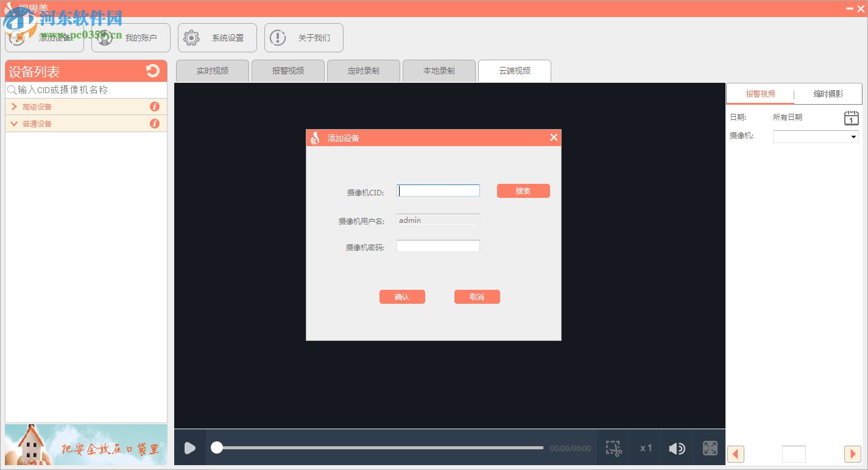
Task: Mute the playback volume
Action: 677,447
